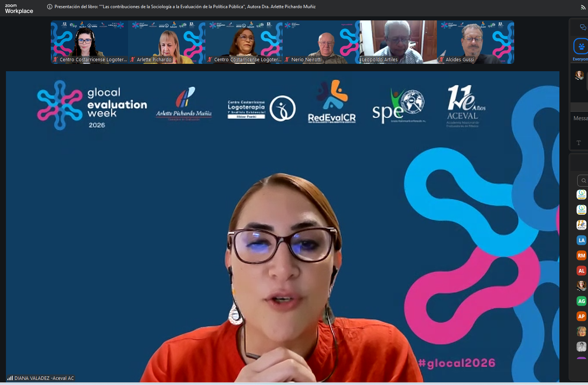Image resolution: width=588 pixels, height=385 pixels.
Task: Click Arlette Pichardo's video thumbnail
Action: [167, 42]
